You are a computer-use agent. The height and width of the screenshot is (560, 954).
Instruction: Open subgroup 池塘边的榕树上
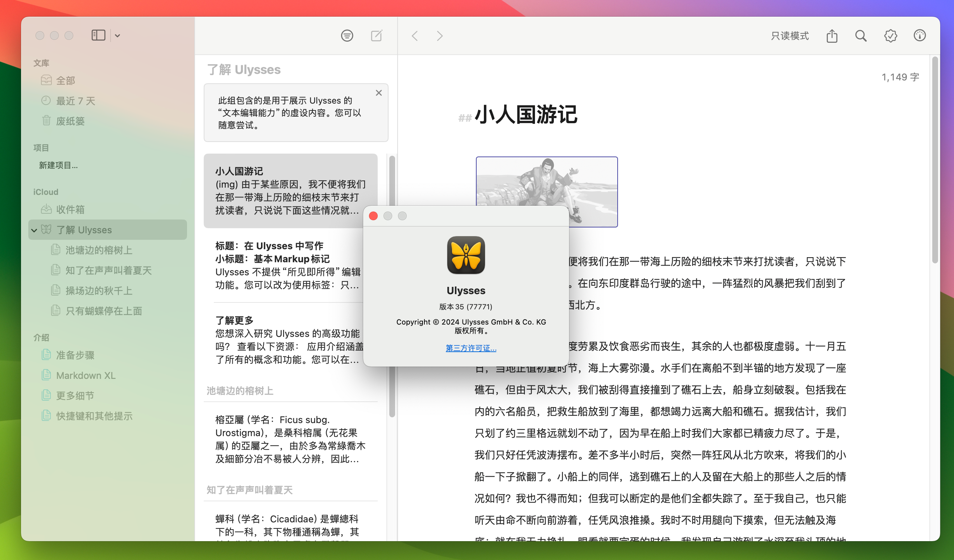pyautogui.click(x=108, y=250)
